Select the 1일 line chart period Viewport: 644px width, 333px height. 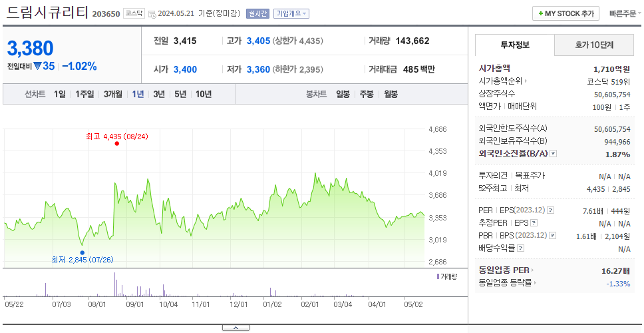(x=60, y=94)
